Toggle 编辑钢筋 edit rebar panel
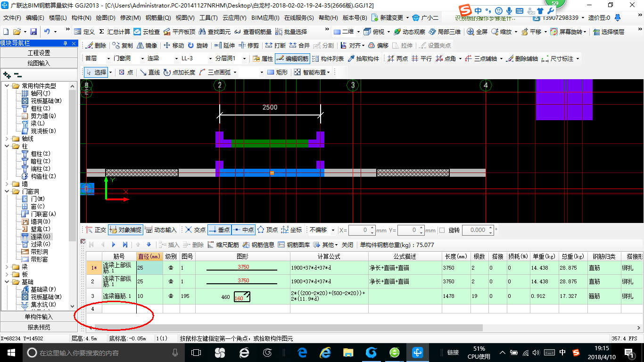Viewport: 644px width, 362px height. [x=292, y=58]
